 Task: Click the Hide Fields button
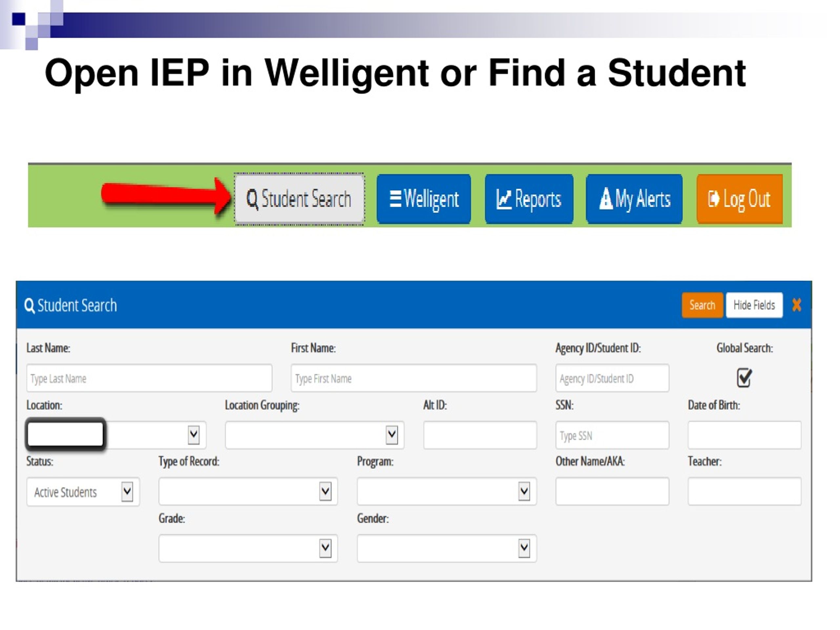pyautogui.click(x=754, y=305)
